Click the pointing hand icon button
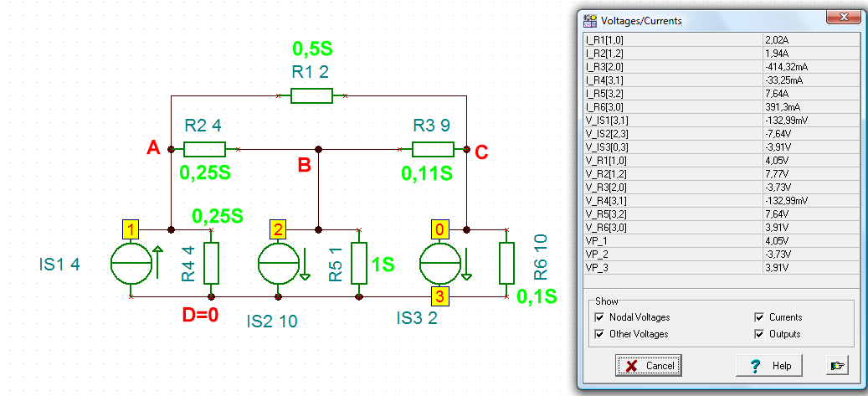The height and width of the screenshot is (396, 868). (x=837, y=366)
